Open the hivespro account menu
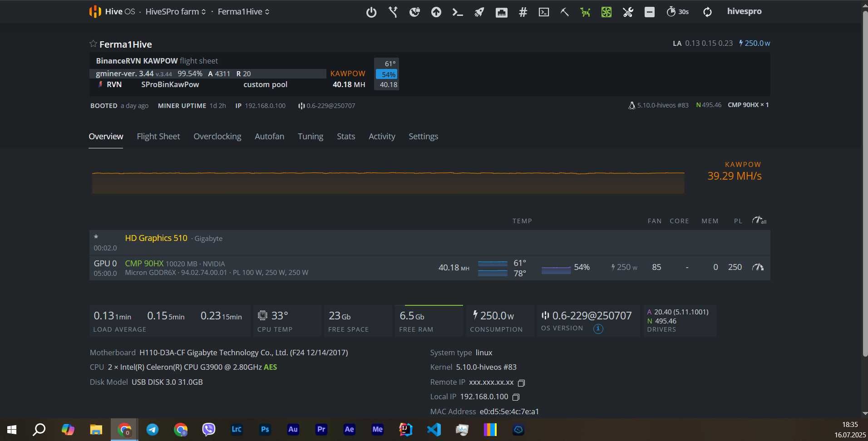This screenshot has width=868, height=441. click(x=744, y=11)
